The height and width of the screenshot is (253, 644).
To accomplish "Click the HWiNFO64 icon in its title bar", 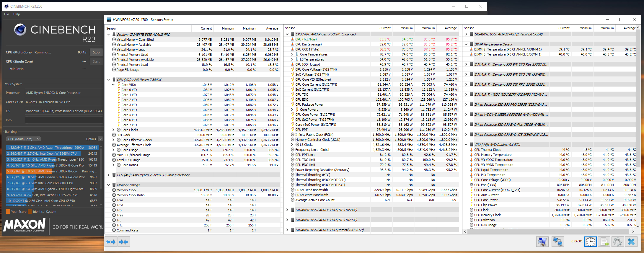I will 109,20.
